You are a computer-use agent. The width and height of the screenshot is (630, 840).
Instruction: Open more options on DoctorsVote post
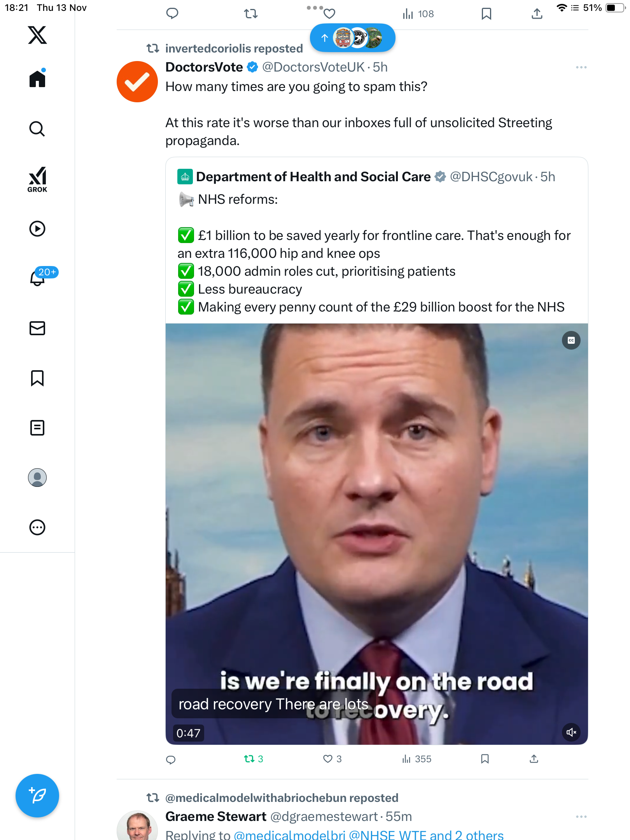[x=581, y=67]
